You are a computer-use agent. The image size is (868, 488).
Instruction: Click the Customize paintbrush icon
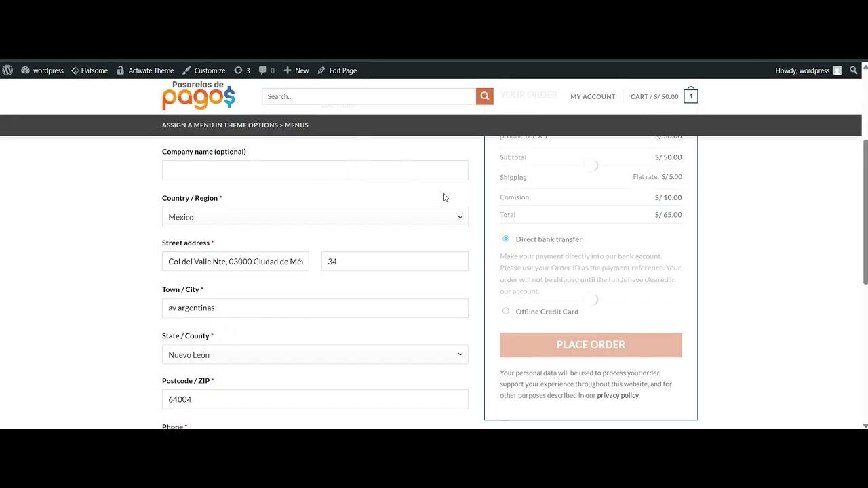pyautogui.click(x=186, y=70)
